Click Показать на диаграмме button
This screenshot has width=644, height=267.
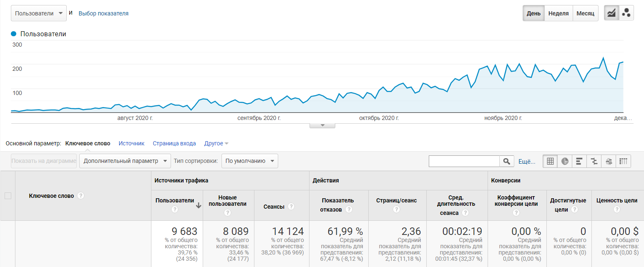pos(44,161)
